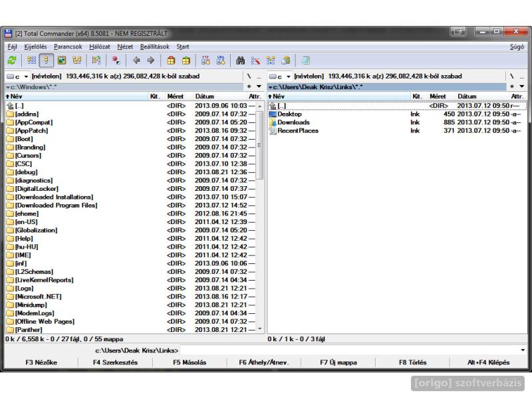Open the URL new FTP connection icon

pos(221,61)
